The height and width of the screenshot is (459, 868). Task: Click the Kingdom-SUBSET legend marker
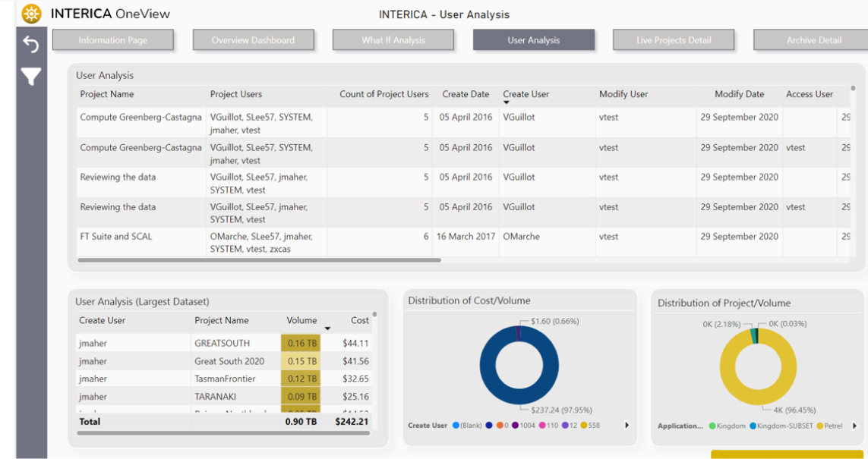[x=753, y=426]
